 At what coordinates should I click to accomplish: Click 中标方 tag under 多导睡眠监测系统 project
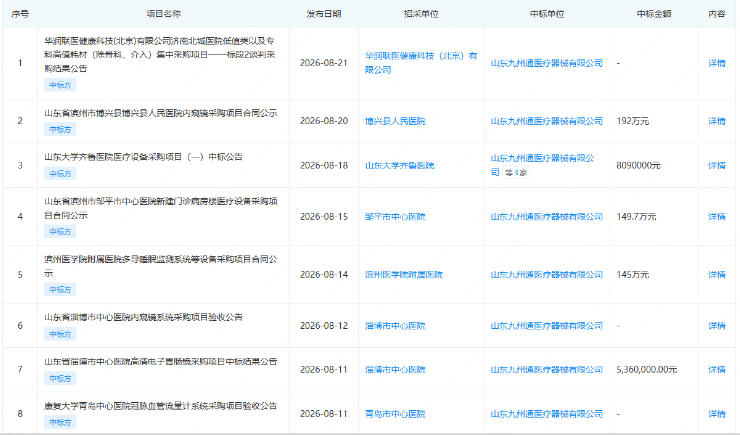pos(60,290)
